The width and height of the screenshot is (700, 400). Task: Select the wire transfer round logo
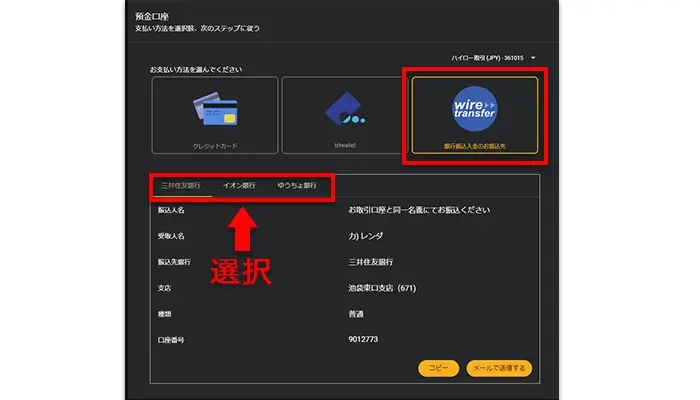pyautogui.click(x=475, y=108)
